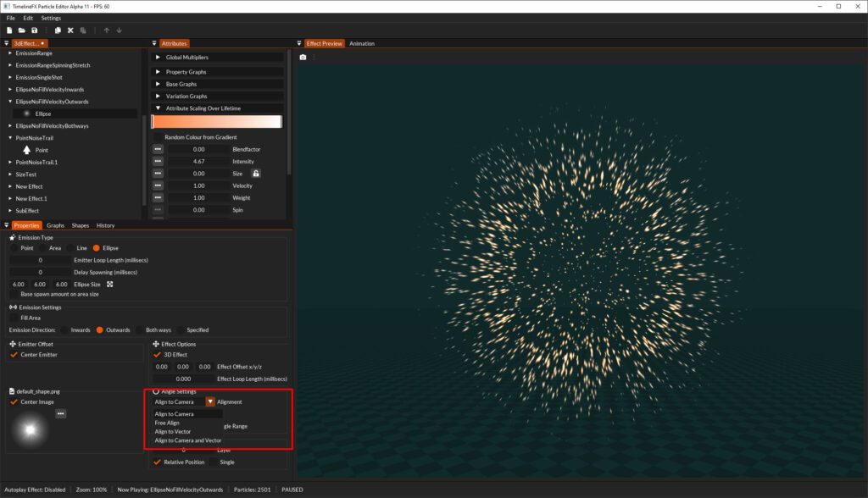Screen dimensions: 868x498
Task: Open the Settings menu
Action: tap(51, 16)
